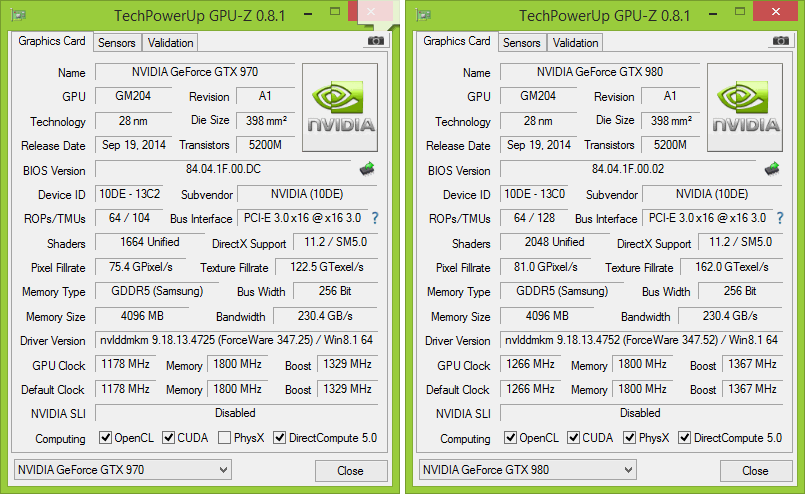805x494 pixels.
Task: Click Texture Fillrate value 162.0 GTexel/s
Action: 732,267
